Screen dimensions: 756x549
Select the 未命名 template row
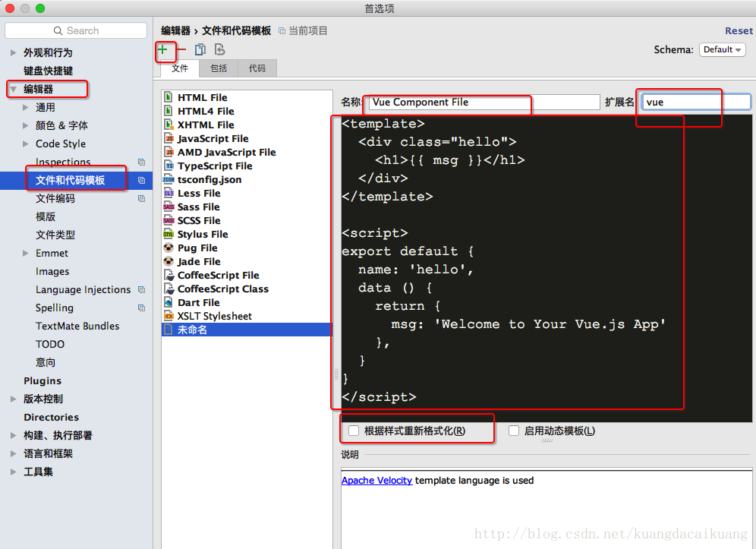(247, 330)
